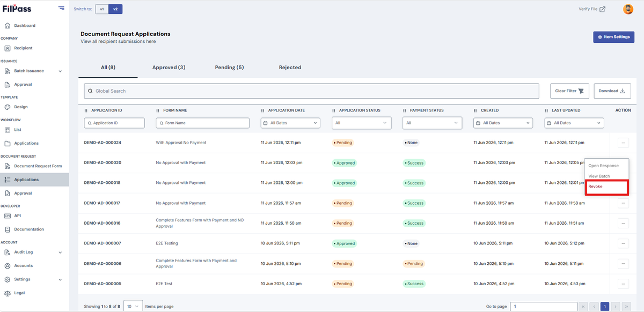
Task: Click the Clear Filter button
Action: pyautogui.click(x=569, y=91)
